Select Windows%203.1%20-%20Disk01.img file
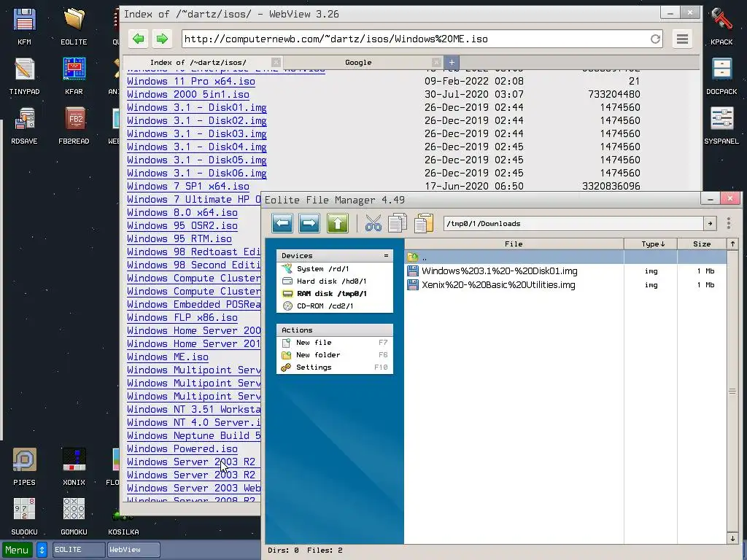Screen dimensions: 747x560 [x=565, y=271]
